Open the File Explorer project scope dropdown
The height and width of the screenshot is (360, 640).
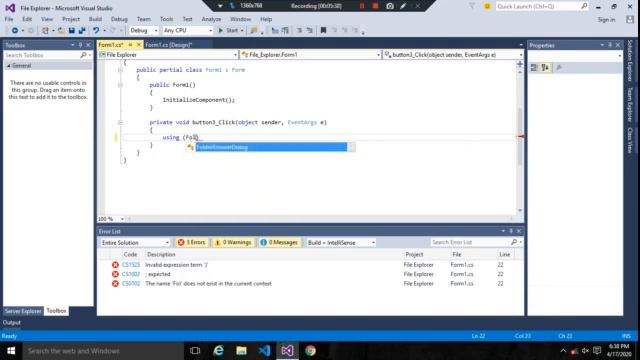(168, 55)
